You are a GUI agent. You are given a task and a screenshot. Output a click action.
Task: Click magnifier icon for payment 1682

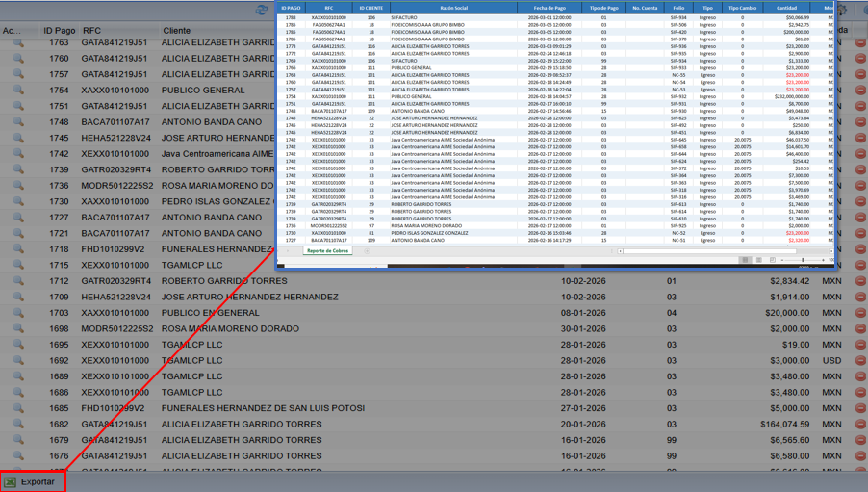pos(17,424)
